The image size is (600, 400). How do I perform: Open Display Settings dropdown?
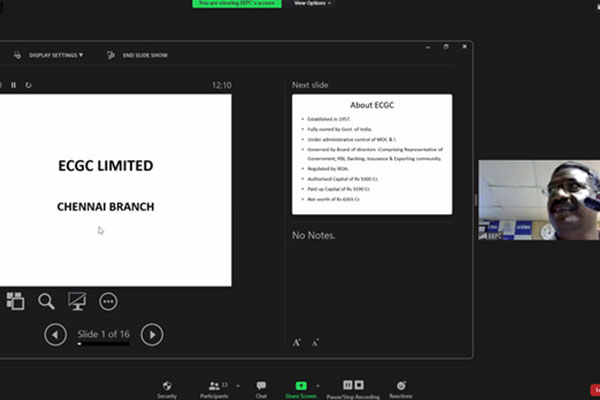[56, 55]
